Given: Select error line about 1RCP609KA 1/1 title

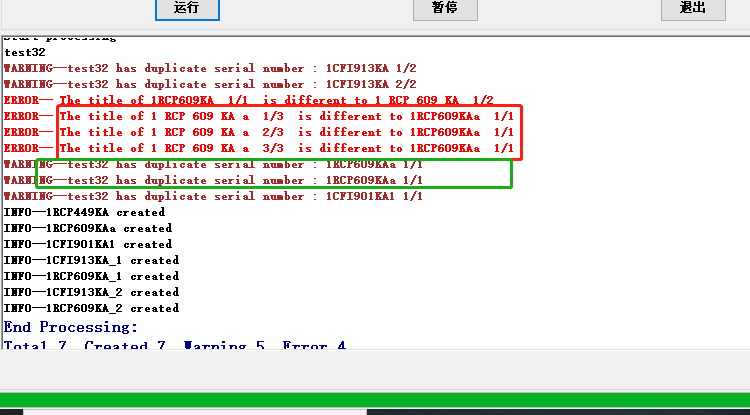Looking at the screenshot, I should (250, 100).
